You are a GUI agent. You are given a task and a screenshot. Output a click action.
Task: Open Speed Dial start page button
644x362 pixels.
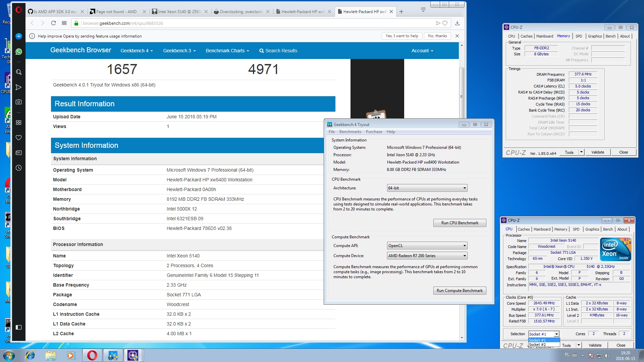64,23
